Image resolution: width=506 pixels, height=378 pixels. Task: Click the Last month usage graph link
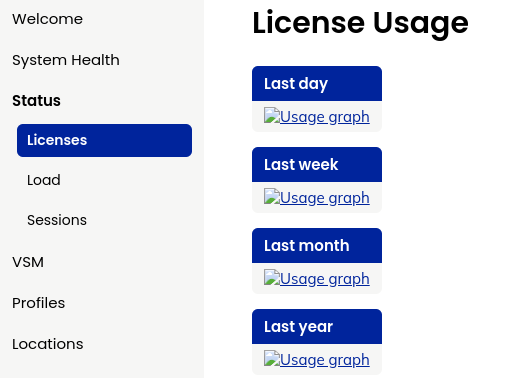pos(325,279)
